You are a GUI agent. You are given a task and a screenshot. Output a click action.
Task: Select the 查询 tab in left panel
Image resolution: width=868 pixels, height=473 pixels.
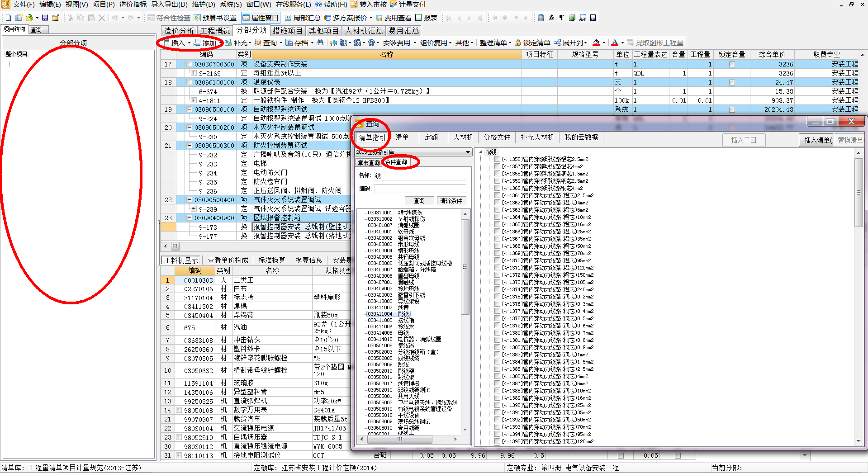36,30
